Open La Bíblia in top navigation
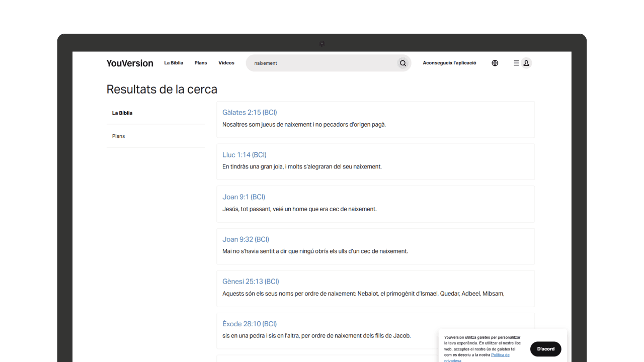Screen dimensions: 644x362 [174, 63]
